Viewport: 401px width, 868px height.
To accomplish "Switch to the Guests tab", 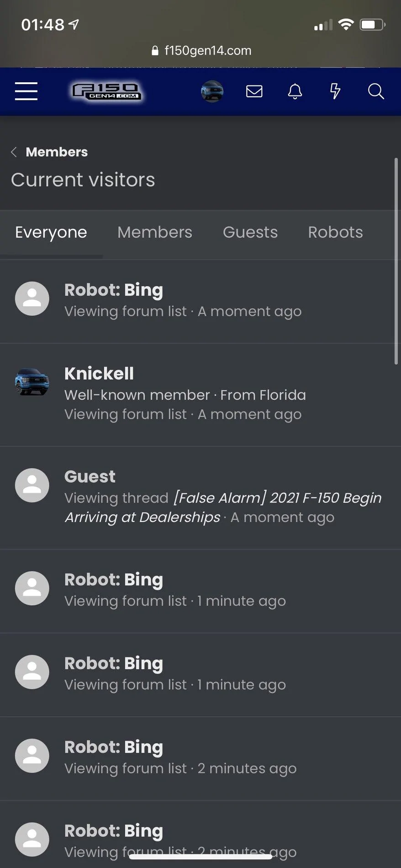I will point(250,233).
